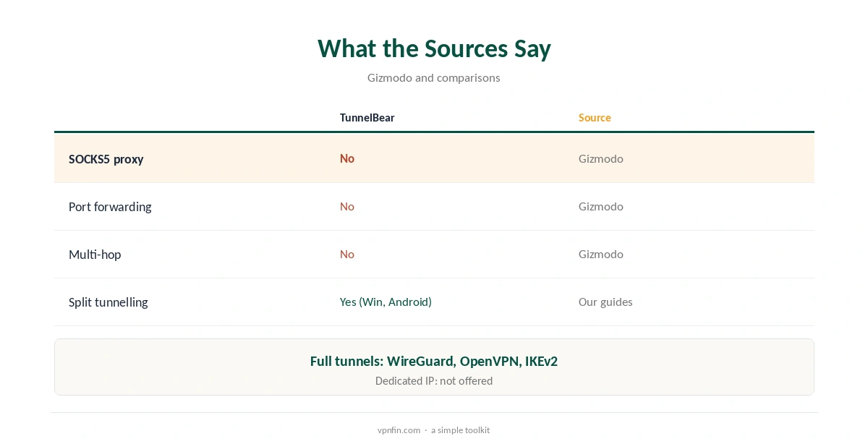Viewport: 868px width, 444px height.
Task: Click 'a simple toolkit' footer tagline
Action: [x=460, y=430]
